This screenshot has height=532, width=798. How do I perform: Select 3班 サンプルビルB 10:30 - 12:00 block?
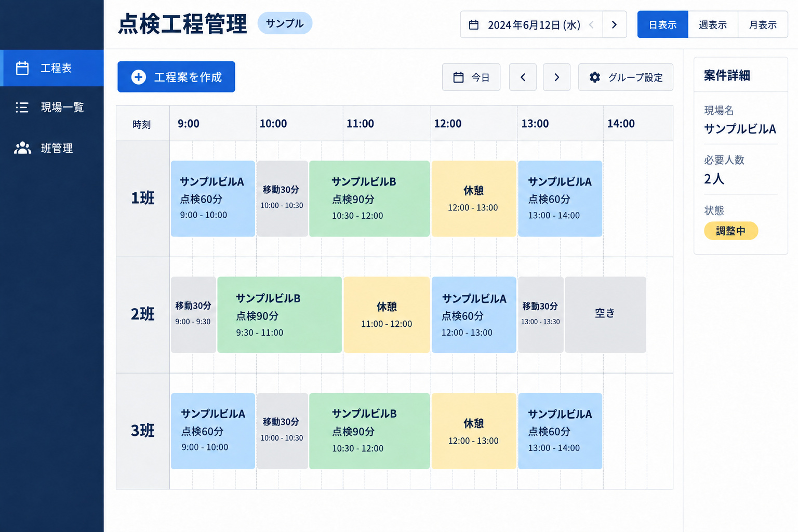click(x=369, y=431)
